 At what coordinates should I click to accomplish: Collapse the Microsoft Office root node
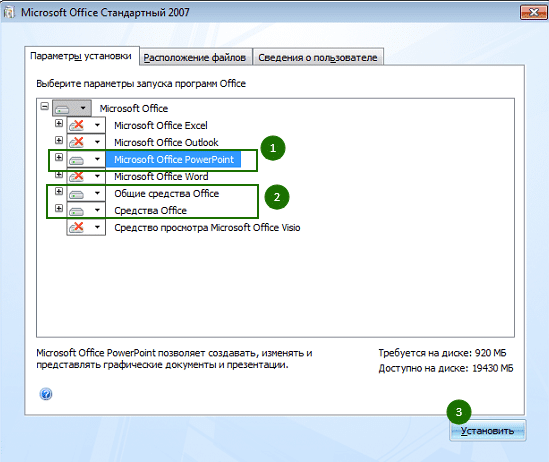(44, 106)
